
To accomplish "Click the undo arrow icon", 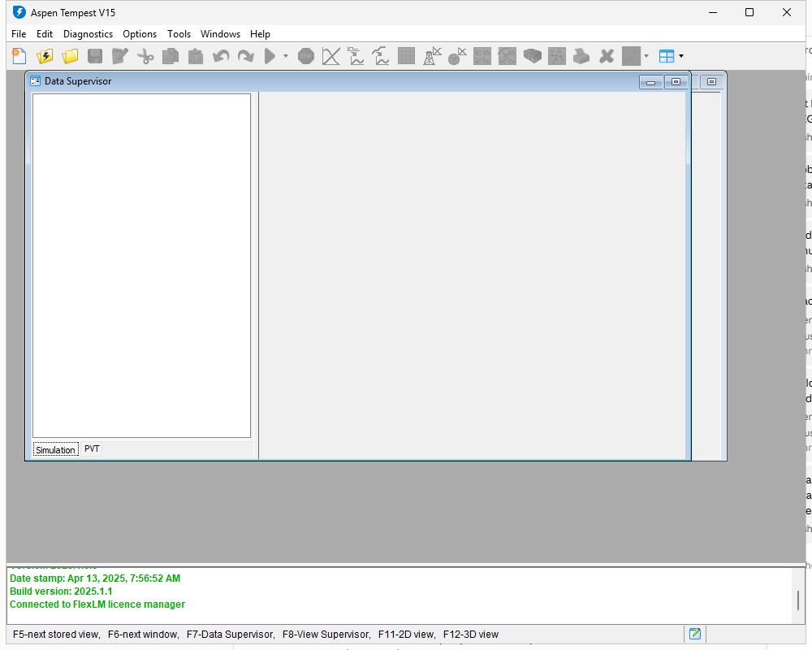I will (x=221, y=56).
